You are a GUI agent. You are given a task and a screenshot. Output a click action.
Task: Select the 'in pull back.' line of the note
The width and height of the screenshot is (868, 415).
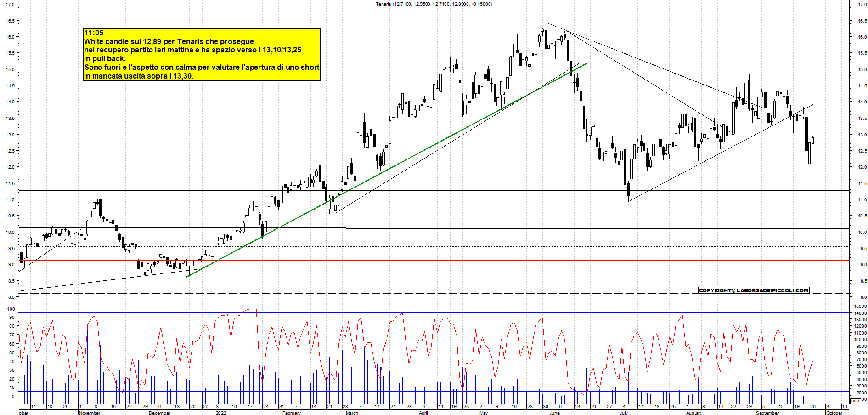(x=105, y=59)
